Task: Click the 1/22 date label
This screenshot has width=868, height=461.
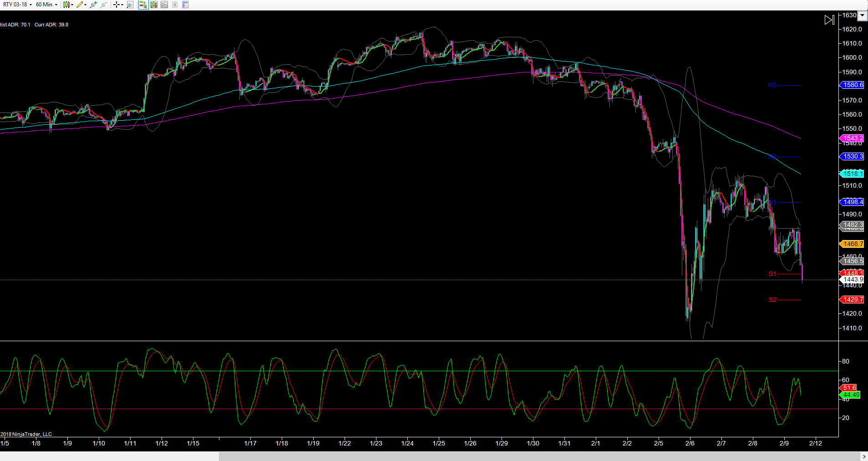Action: point(345,443)
